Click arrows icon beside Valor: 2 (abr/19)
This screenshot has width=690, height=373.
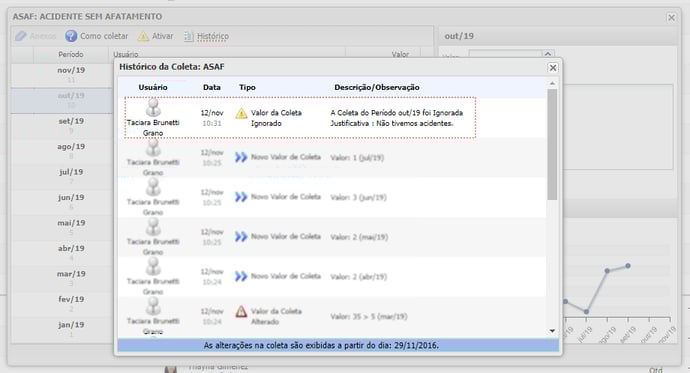(241, 276)
